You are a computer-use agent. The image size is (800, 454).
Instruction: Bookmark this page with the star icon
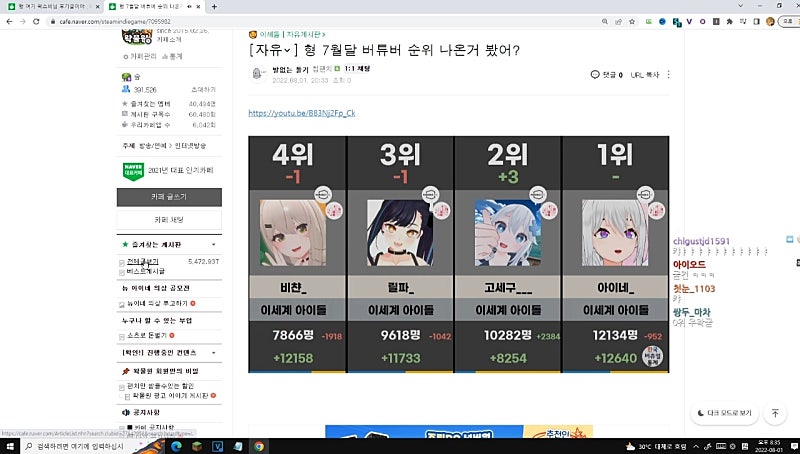tap(632, 21)
